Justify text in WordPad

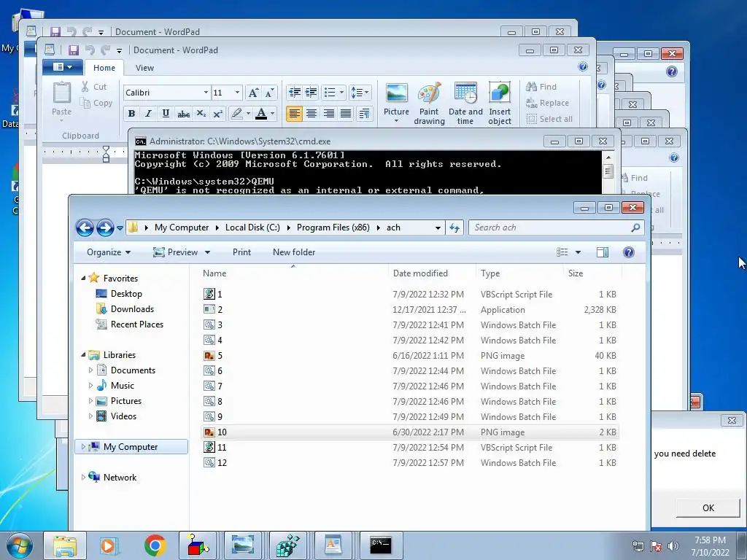click(346, 113)
